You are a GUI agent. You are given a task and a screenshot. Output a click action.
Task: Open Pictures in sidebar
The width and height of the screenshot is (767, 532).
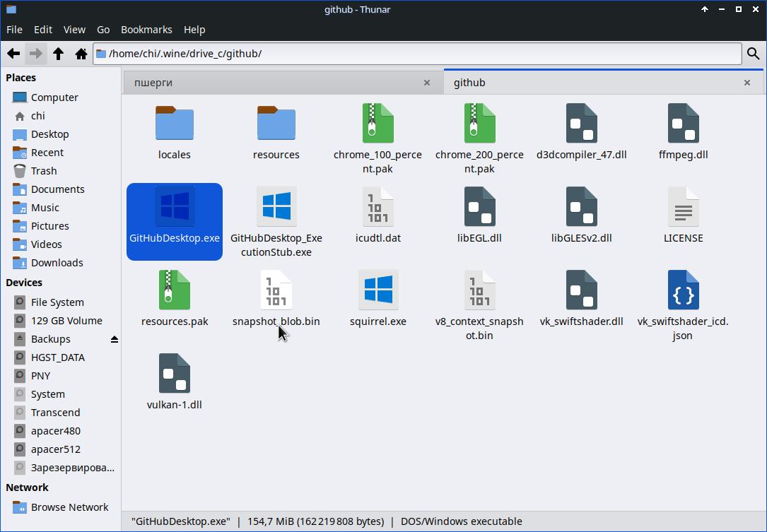pyautogui.click(x=50, y=226)
